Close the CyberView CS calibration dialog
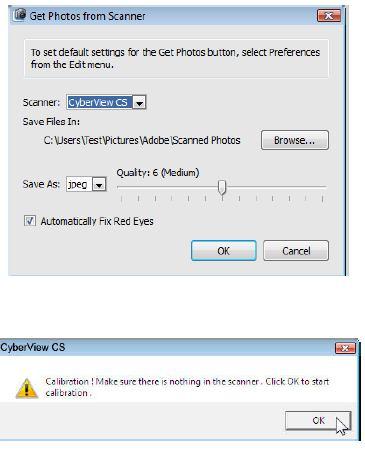Image resolution: width=365 pixels, height=453 pixels. point(345,348)
